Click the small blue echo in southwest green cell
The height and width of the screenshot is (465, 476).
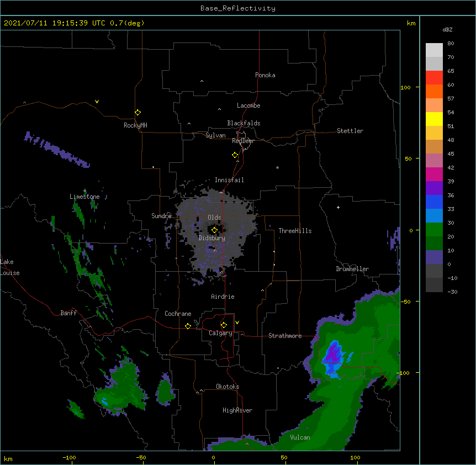tap(104, 401)
